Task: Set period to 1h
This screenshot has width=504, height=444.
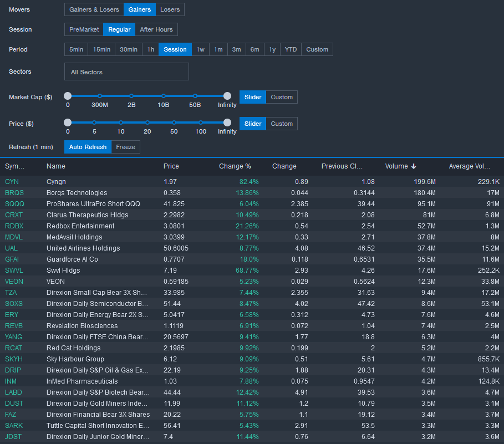Action: pos(150,49)
